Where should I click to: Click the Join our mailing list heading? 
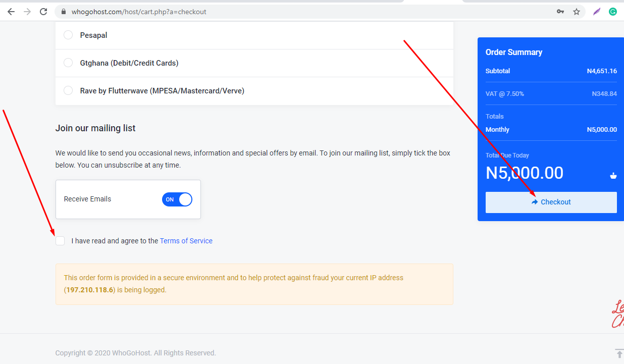pos(95,128)
